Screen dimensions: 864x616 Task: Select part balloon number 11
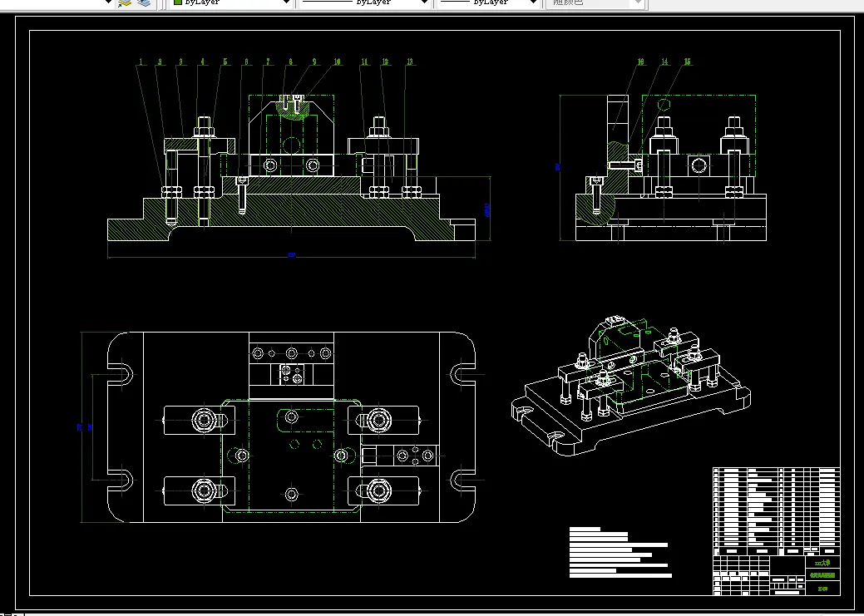pos(364,62)
